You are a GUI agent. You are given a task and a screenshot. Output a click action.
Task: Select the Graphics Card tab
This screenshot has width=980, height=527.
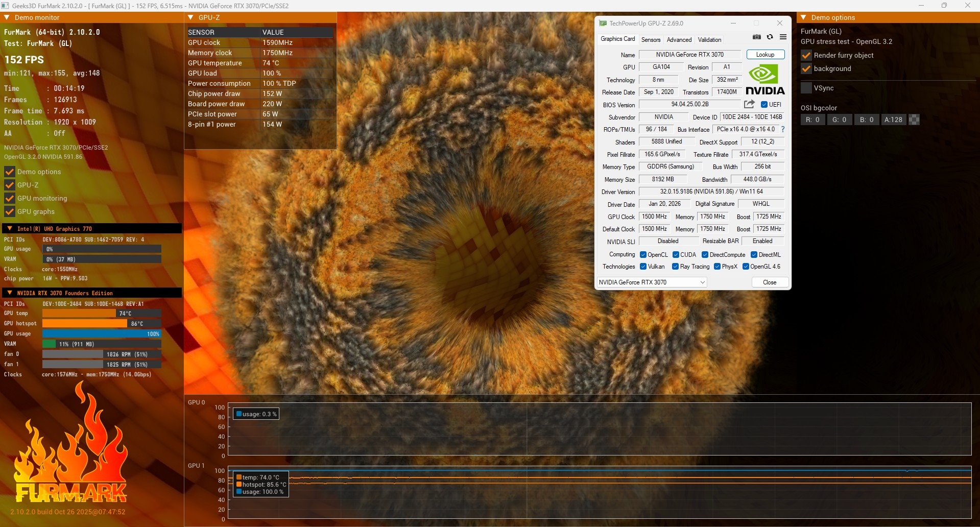(618, 39)
